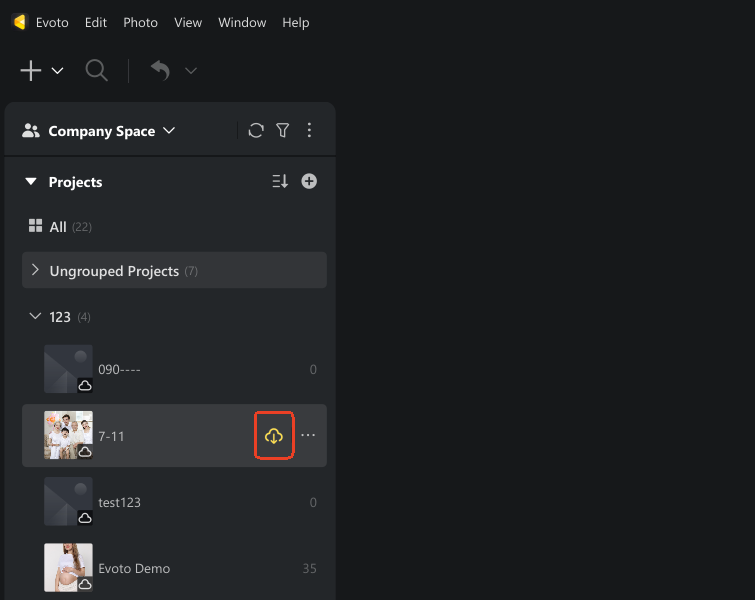Open the 7-11 project more options dots

pos(308,435)
